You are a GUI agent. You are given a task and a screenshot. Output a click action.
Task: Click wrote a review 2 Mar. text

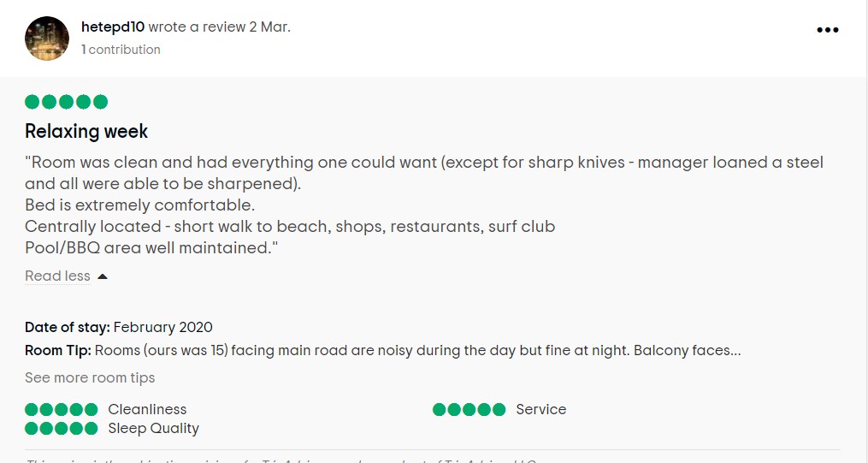pyautogui.click(x=219, y=27)
